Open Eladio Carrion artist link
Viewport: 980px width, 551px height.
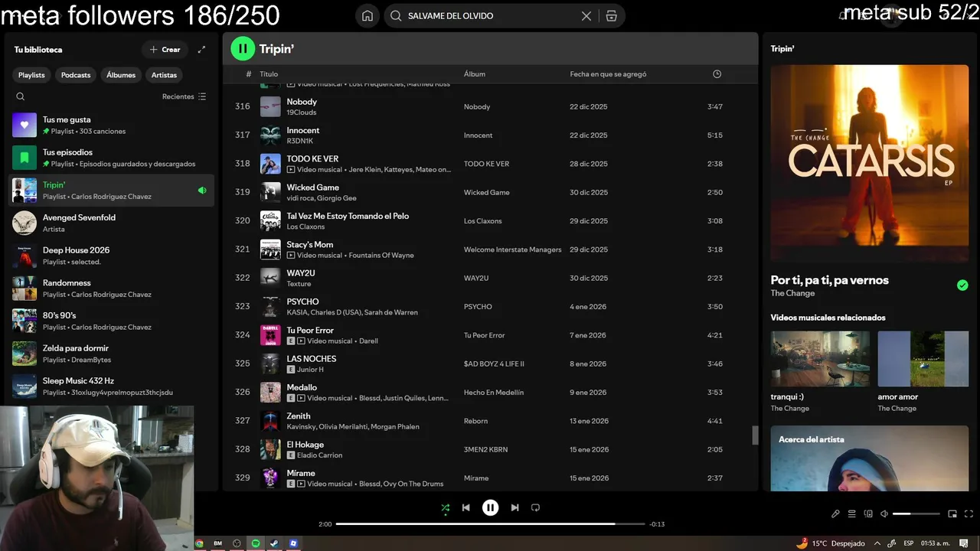[x=320, y=455]
